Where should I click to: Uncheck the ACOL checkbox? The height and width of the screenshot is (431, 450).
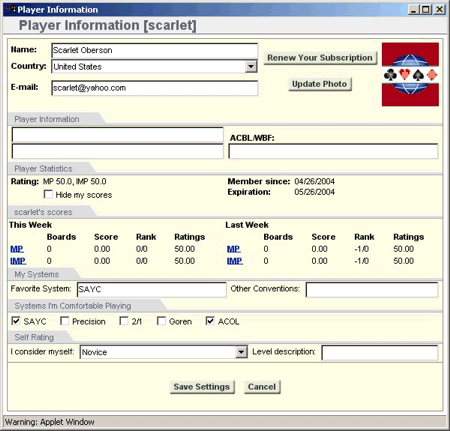[x=210, y=321]
